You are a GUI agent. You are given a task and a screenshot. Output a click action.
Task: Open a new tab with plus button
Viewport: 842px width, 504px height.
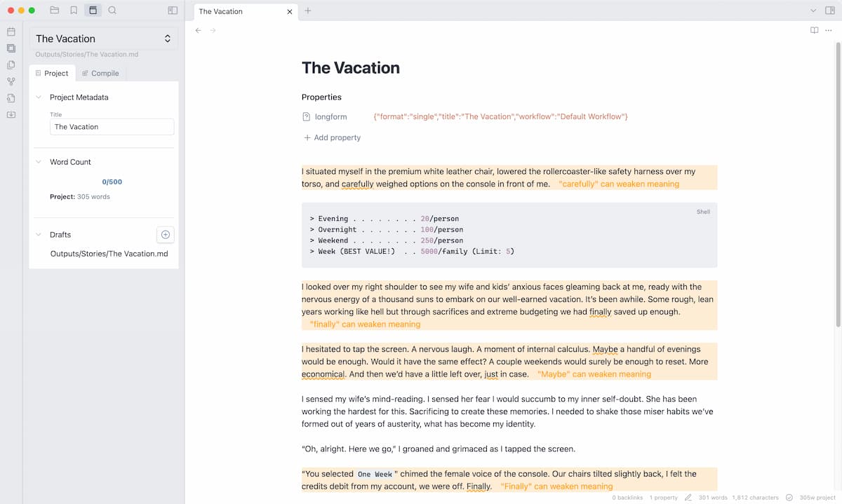tap(308, 11)
